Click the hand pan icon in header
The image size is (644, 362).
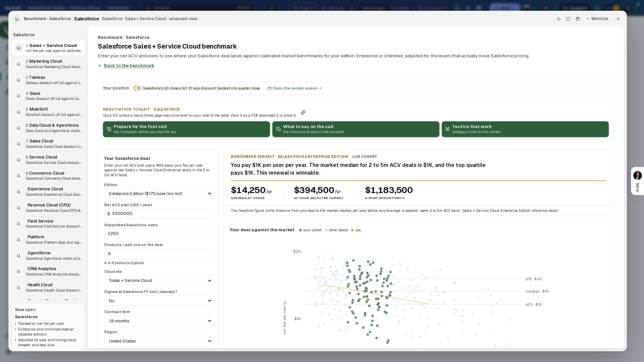click(x=578, y=19)
